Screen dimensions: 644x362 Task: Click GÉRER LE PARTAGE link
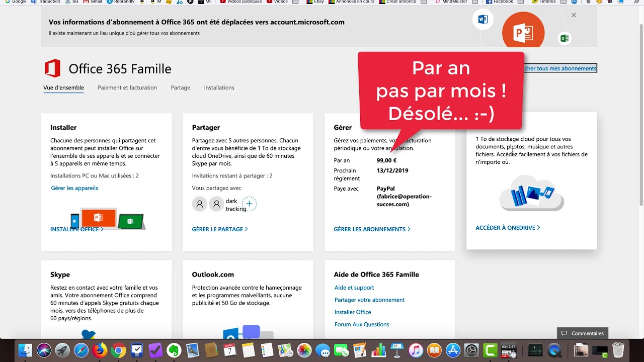(x=220, y=229)
